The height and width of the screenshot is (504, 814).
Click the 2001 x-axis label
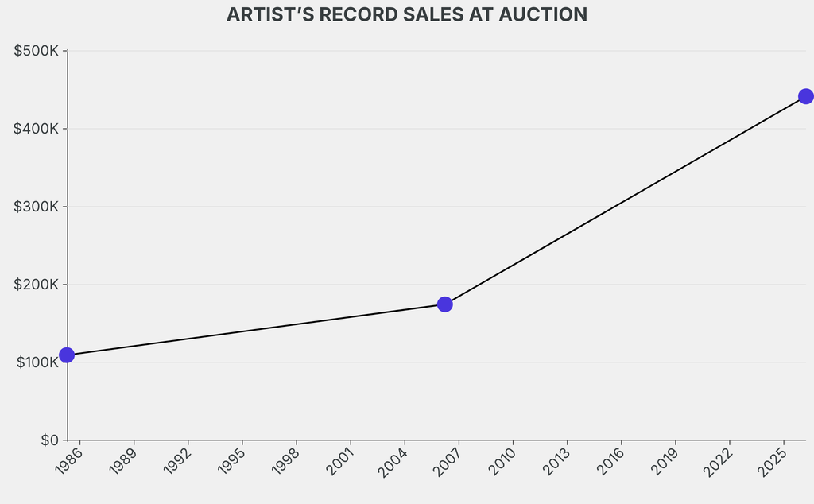[x=339, y=462]
